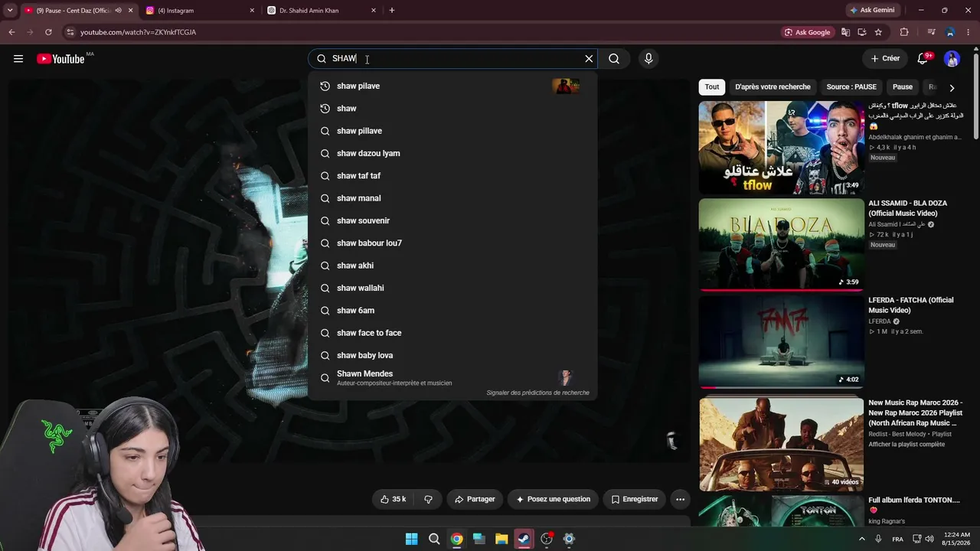Image resolution: width=980 pixels, height=551 pixels.
Task: Select the 'Tout' filter chip
Action: coord(712,87)
